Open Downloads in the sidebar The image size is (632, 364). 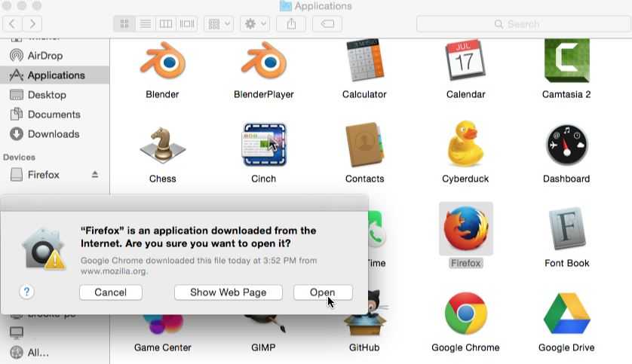pyautogui.click(x=55, y=134)
